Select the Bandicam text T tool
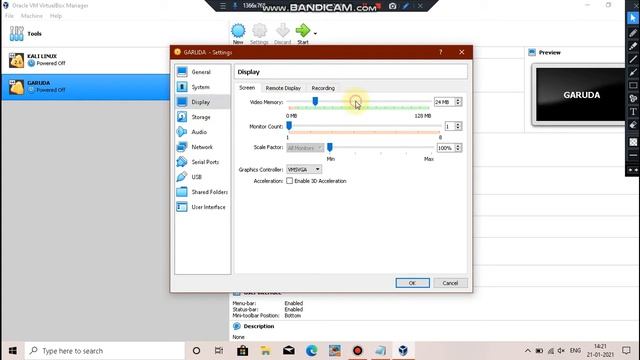This screenshot has width=640, height=360. (x=633, y=111)
